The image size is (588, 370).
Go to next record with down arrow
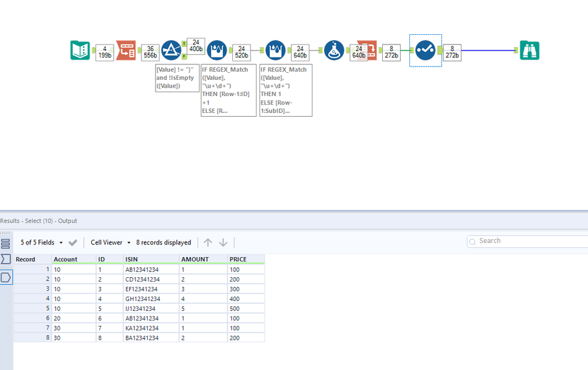tap(223, 242)
